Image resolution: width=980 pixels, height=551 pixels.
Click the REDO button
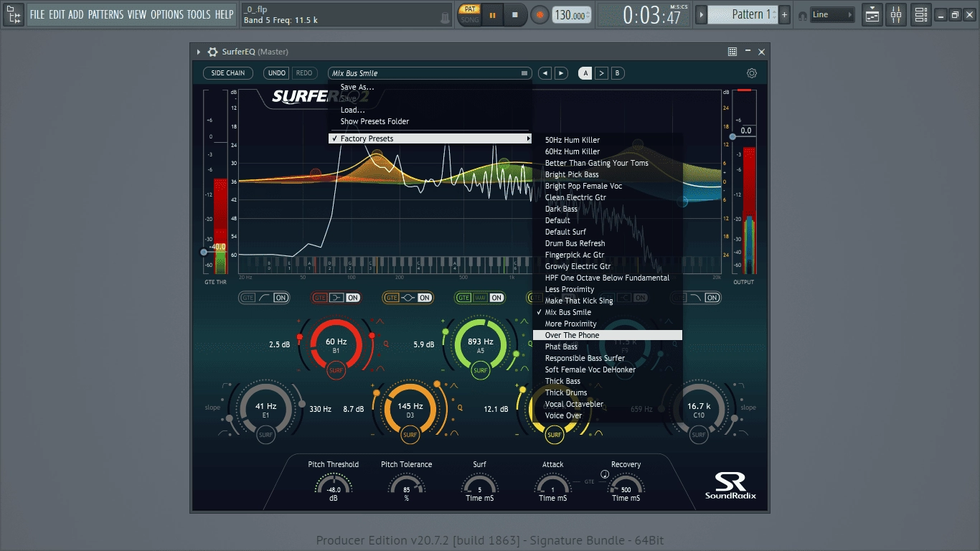pyautogui.click(x=304, y=73)
